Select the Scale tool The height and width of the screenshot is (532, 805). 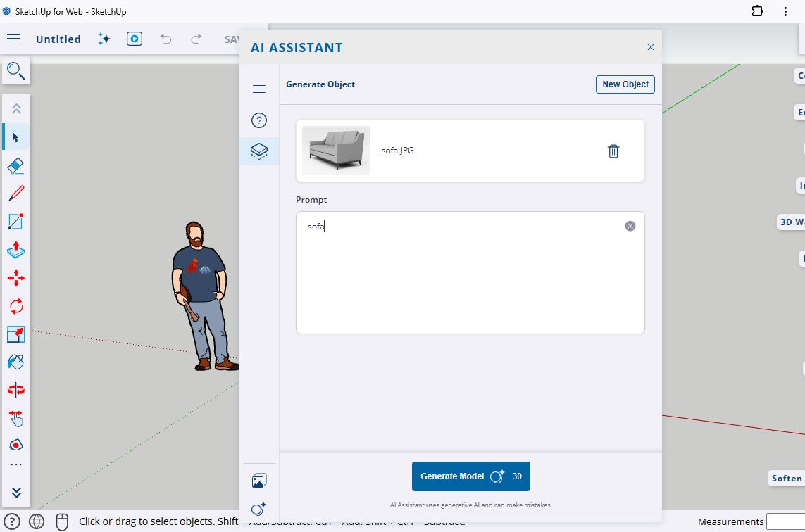point(16,334)
